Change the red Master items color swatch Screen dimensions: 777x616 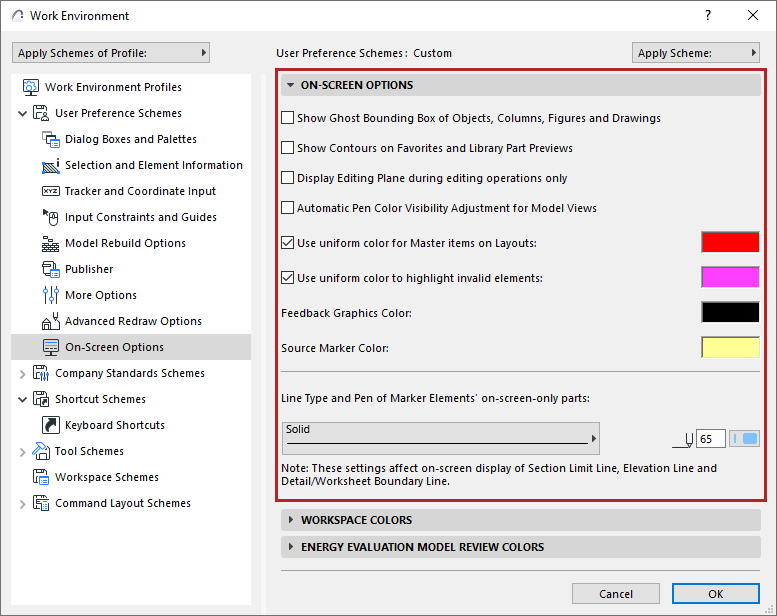pyautogui.click(x=730, y=242)
